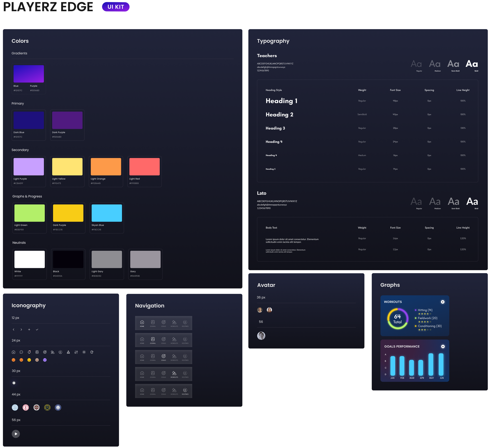Image resolution: width=490 pixels, height=448 pixels.
Task: Click the Skyan Blue color swatch
Action: tap(107, 213)
